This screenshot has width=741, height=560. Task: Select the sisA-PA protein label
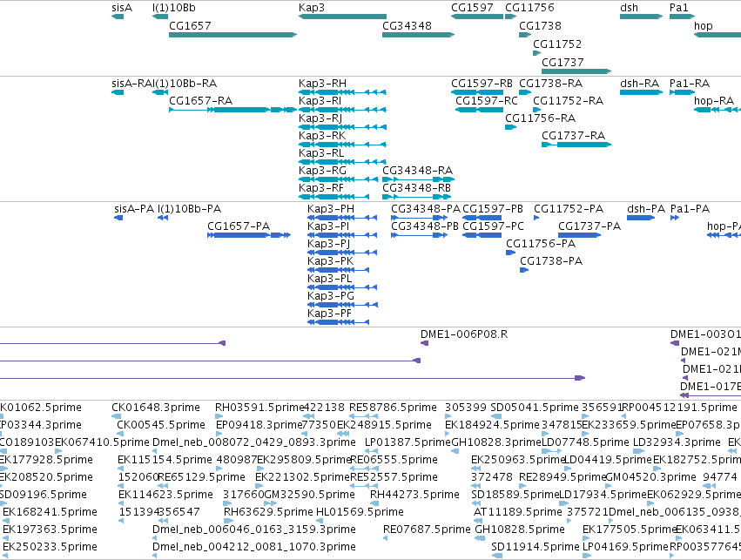[x=134, y=209]
